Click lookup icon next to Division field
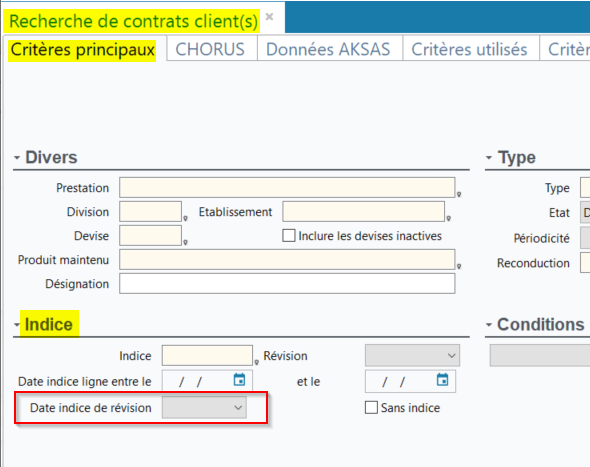This screenshot has height=467, width=590. 186,218
